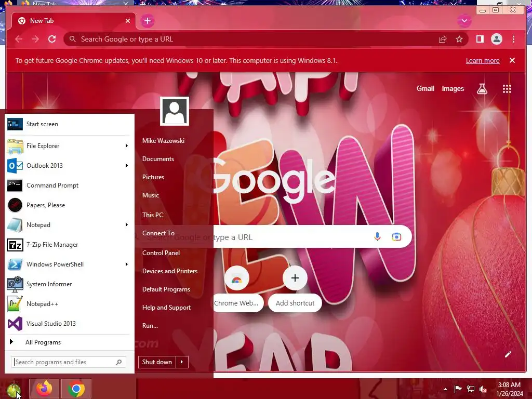532x399 pixels.
Task: Click the Search programs and files field
Action: click(x=69, y=362)
